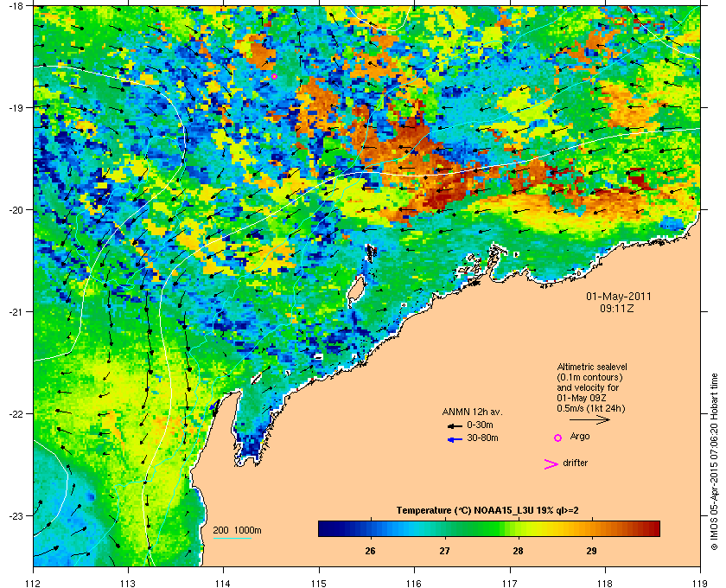The height and width of the screenshot is (588, 726).
Task: Click the latitude axis label -22
Action: point(16,414)
